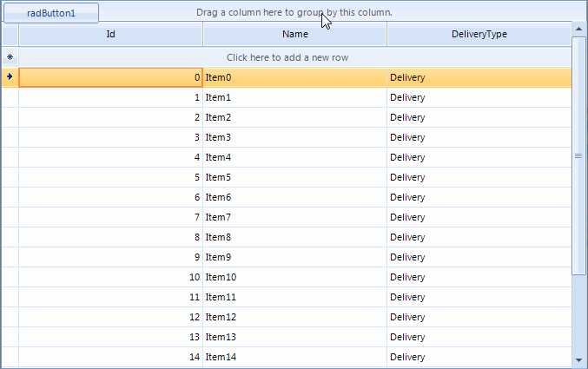This screenshot has width=588, height=369.
Task: Select the Item0 name cell
Action: [294, 77]
